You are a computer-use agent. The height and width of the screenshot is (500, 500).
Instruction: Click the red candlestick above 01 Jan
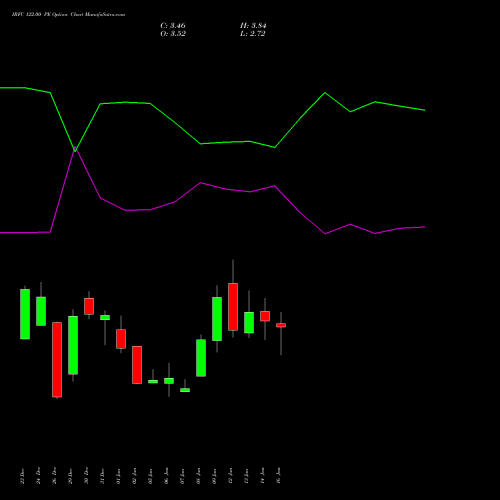pos(121,339)
